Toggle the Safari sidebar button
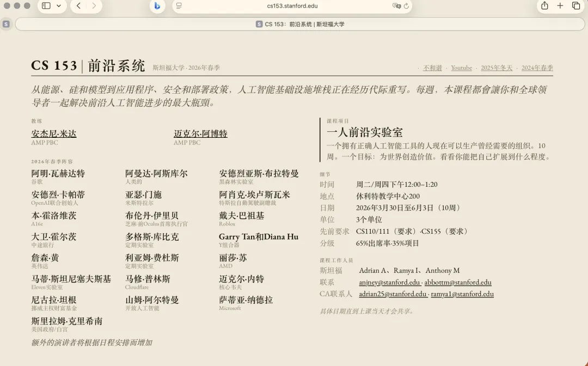This screenshot has width=588, height=366. point(46,5)
